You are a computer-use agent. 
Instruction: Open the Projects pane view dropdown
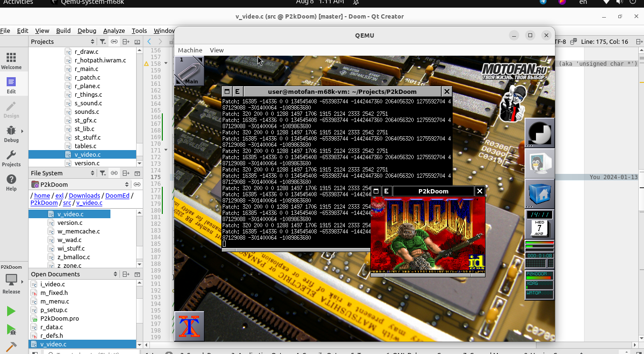click(62, 41)
